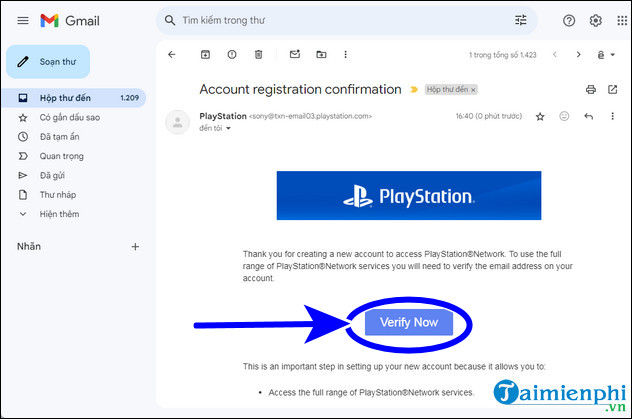632x419 pixels.
Task: Click the sender avatar for PlayStation
Action: click(x=177, y=122)
